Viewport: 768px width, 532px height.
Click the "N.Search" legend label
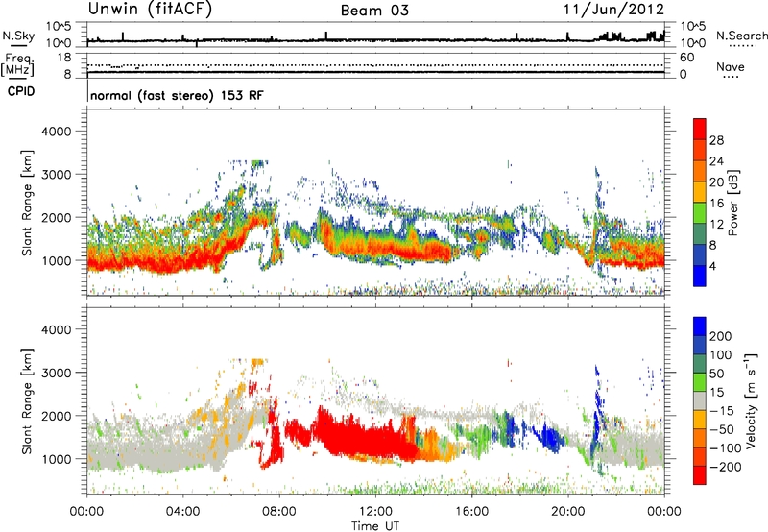(741, 36)
